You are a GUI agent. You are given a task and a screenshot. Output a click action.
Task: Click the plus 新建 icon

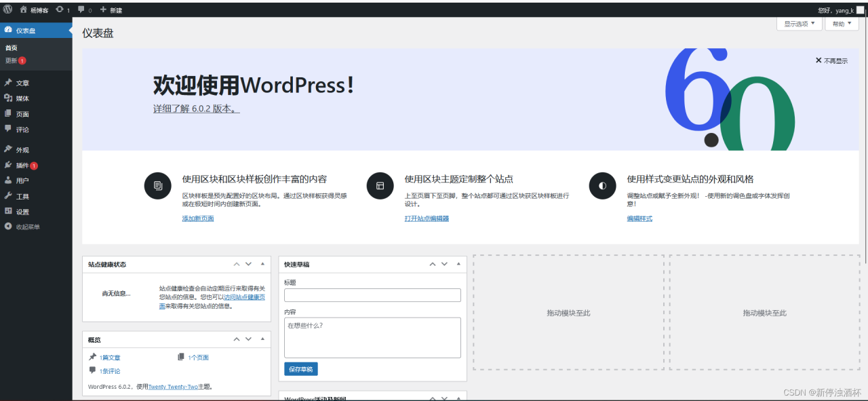[x=103, y=10]
